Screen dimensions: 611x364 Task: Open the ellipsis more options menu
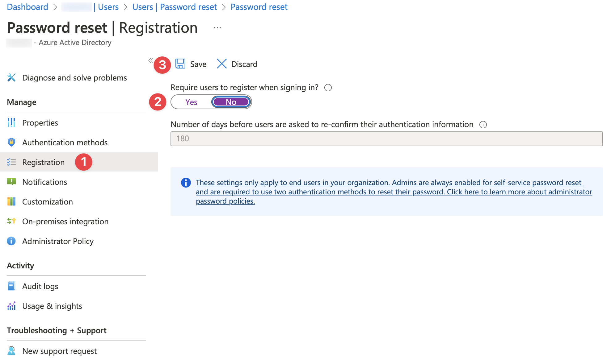(x=217, y=28)
